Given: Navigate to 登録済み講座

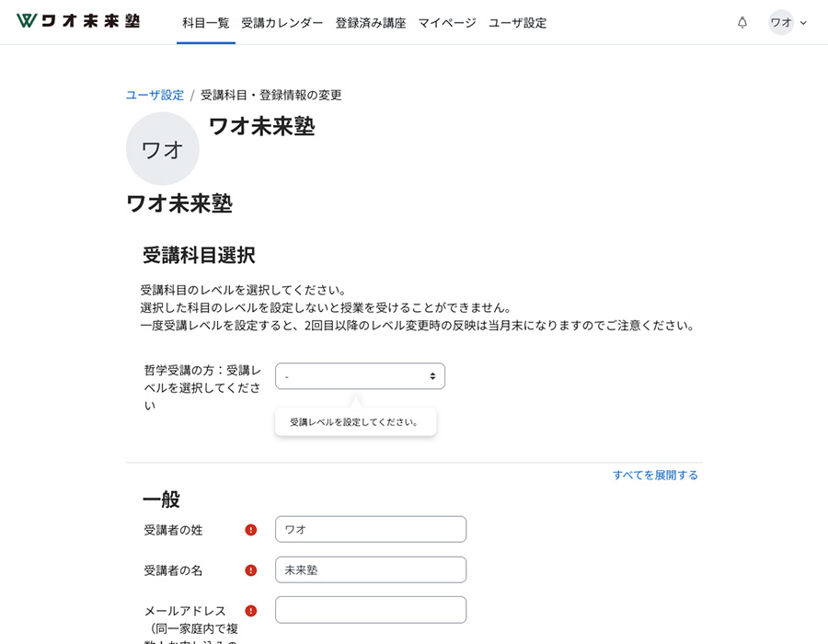Looking at the screenshot, I should [x=370, y=23].
